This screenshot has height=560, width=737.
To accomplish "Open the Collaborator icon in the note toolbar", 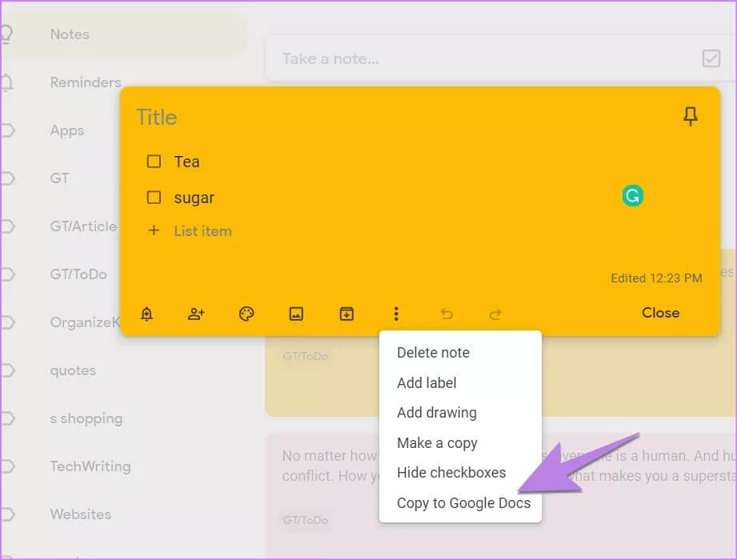I will tap(196, 314).
